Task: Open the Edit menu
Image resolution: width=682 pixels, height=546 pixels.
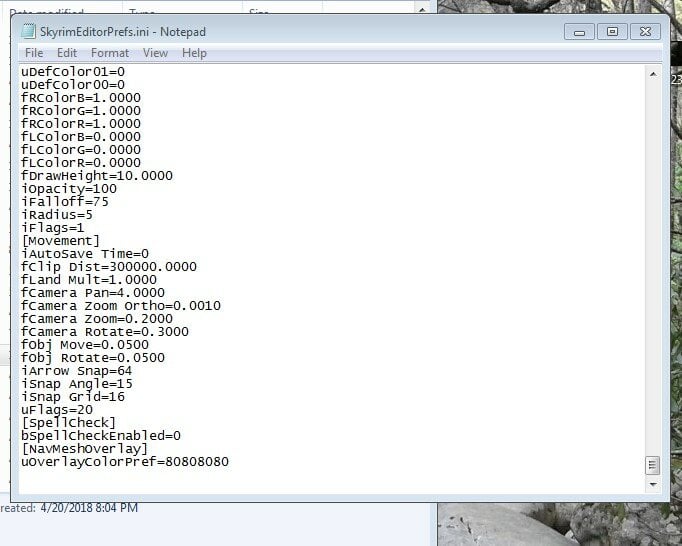Action: pos(67,53)
